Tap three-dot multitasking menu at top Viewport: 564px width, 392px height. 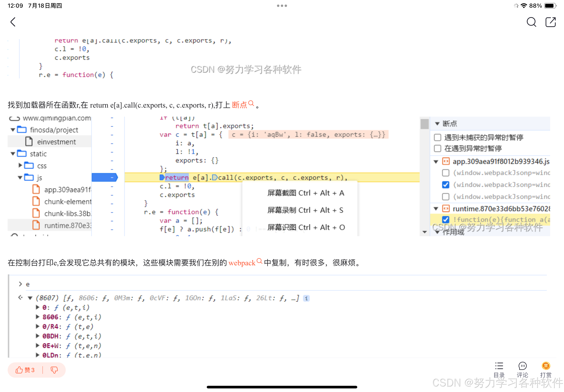tap(282, 6)
